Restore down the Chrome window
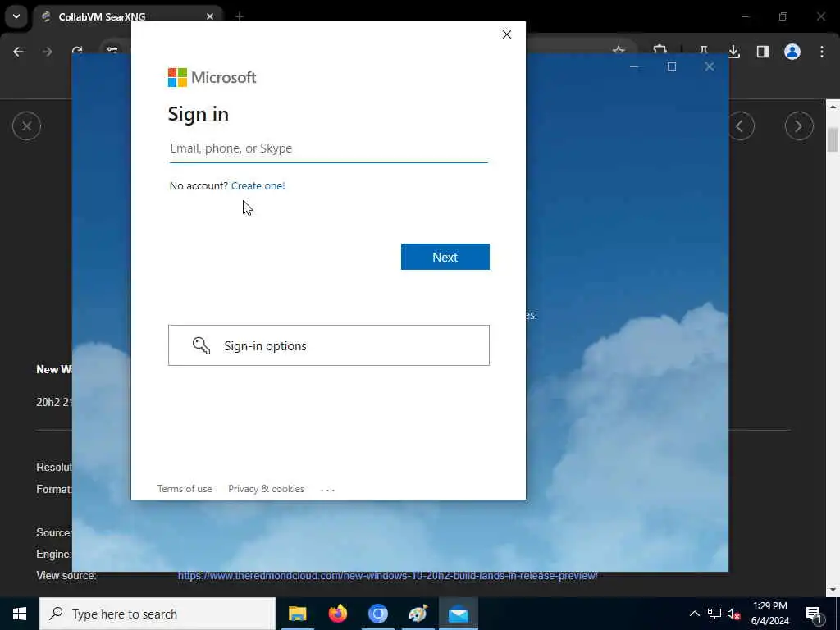Screen dimensions: 840x630 tap(783, 16)
